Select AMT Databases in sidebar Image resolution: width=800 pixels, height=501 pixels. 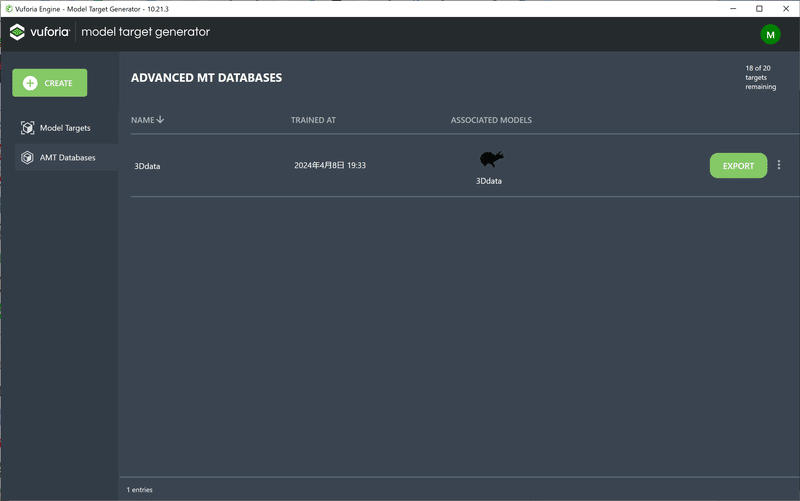click(x=66, y=158)
